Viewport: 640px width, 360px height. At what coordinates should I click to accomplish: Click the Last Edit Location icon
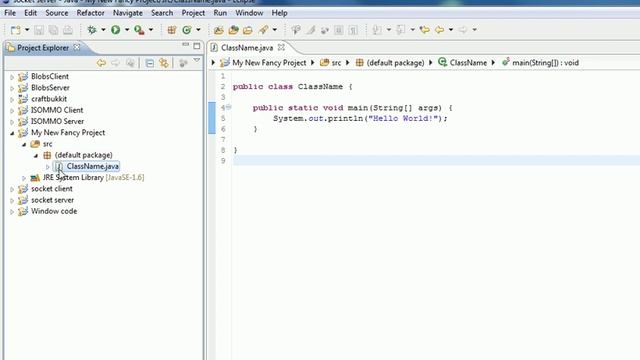[424, 30]
